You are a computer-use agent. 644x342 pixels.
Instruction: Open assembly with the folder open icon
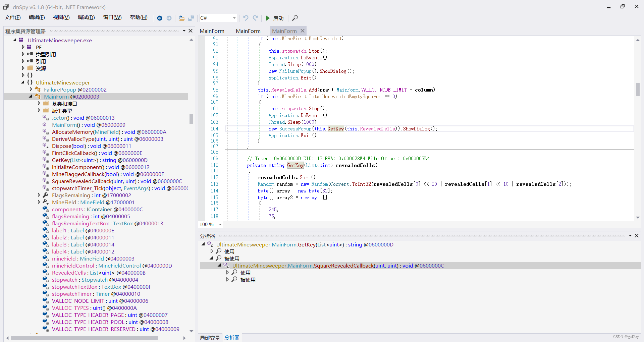181,18
